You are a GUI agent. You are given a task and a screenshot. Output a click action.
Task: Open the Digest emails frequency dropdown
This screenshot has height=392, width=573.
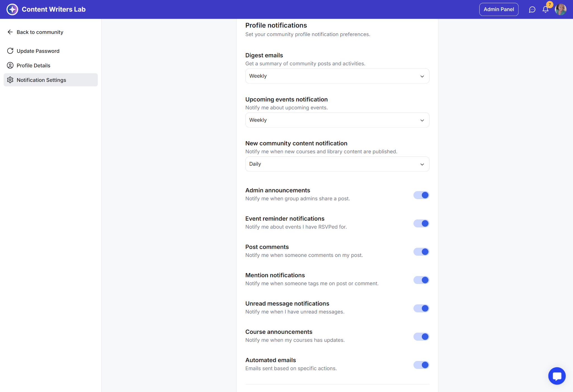(337, 76)
